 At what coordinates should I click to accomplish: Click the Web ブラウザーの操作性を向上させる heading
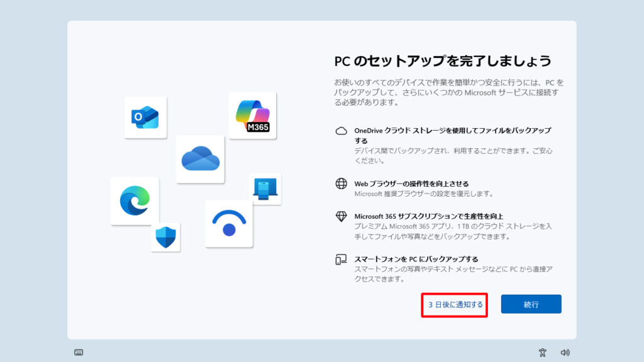pyautogui.click(x=411, y=184)
